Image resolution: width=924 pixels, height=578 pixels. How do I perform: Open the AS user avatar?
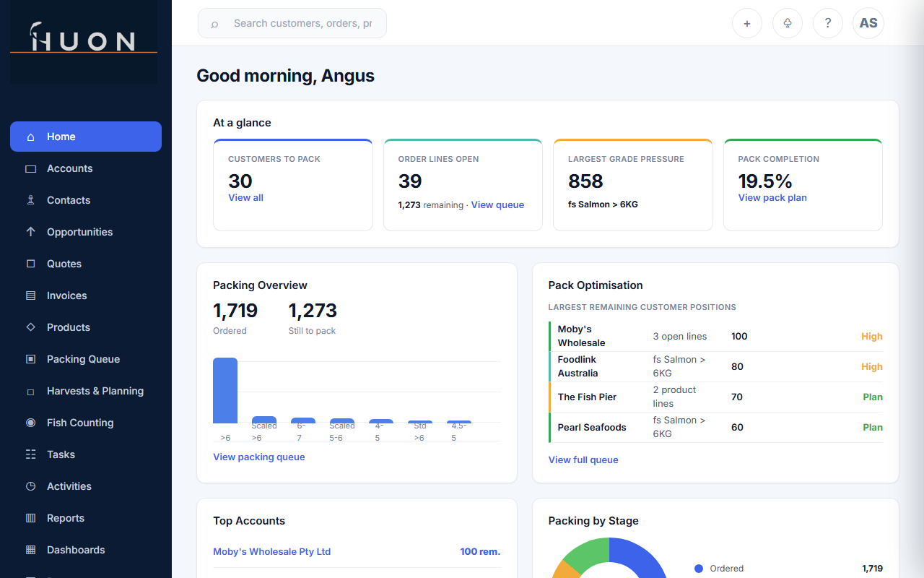868,23
